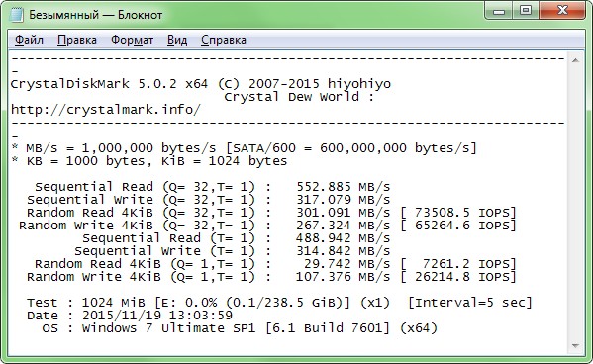This screenshot has width=593, height=364.
Task: Click the value '107.376 MB/s'
Action: (x=343, y=277)
